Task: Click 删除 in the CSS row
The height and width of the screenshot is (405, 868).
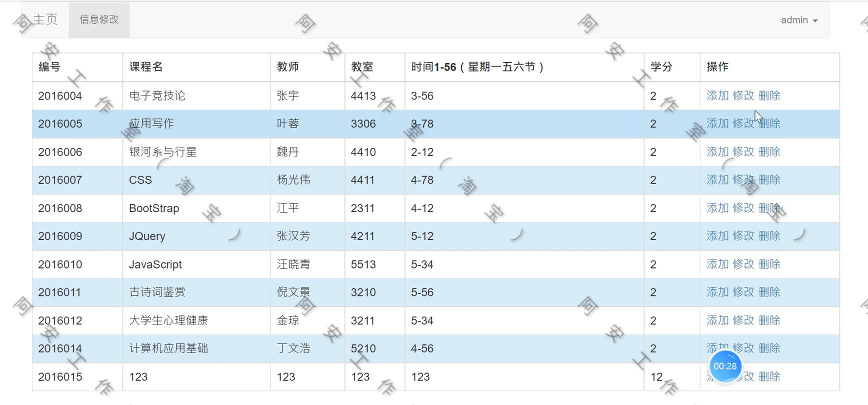Action: pos(769,179)
